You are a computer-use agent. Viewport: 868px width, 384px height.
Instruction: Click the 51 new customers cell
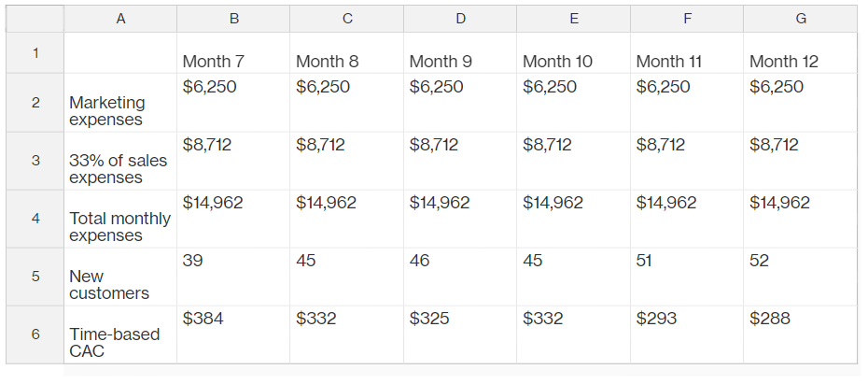687,277
